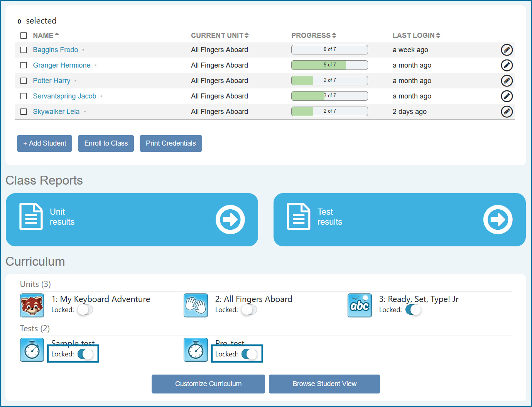Sort by Current Unit column arrows
Screen dimensions: 532x407
(220, 36)
